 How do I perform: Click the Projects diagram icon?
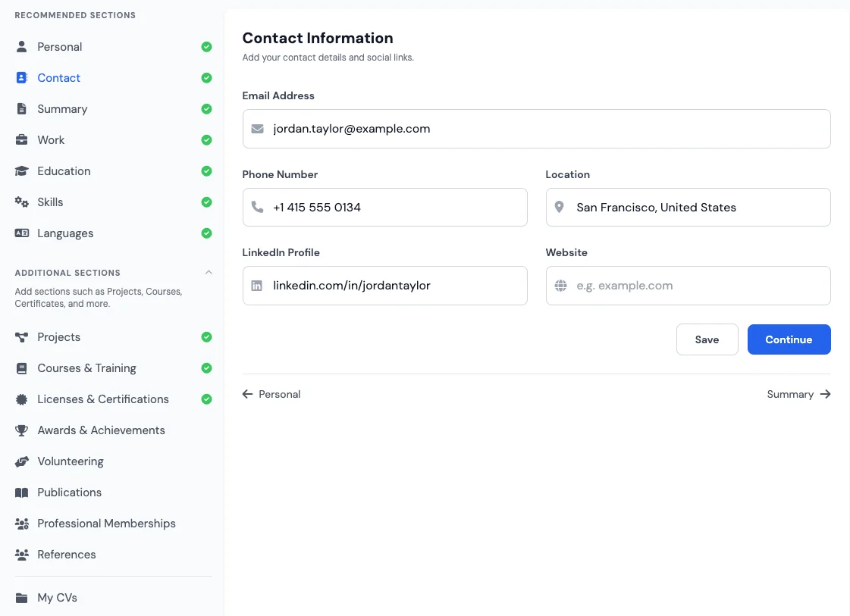pos(22,337)
